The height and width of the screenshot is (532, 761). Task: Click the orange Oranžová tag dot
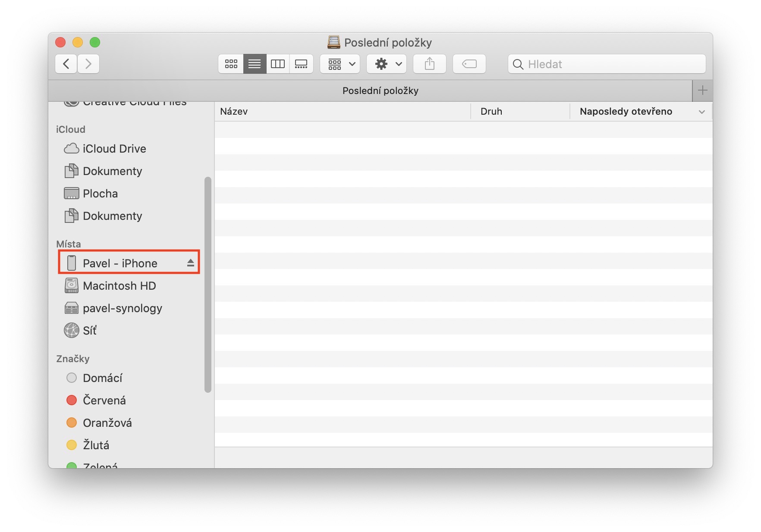coord(72,423)
